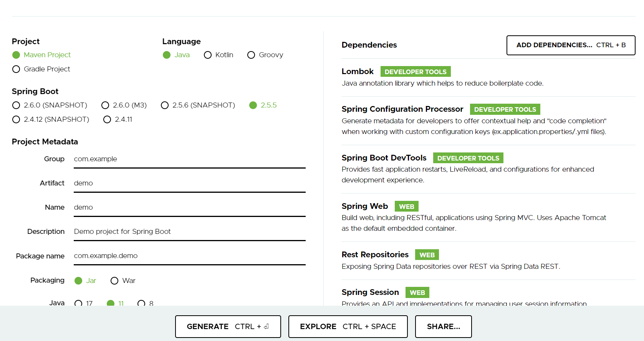Select Spring Boot 2.5.6 (SNAPSHOT)

pyautogui.click(x=198, y=105)
